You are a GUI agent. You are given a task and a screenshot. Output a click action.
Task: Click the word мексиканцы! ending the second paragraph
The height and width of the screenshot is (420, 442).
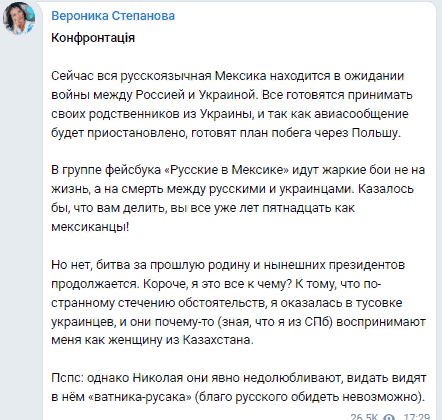pos(90,227)
